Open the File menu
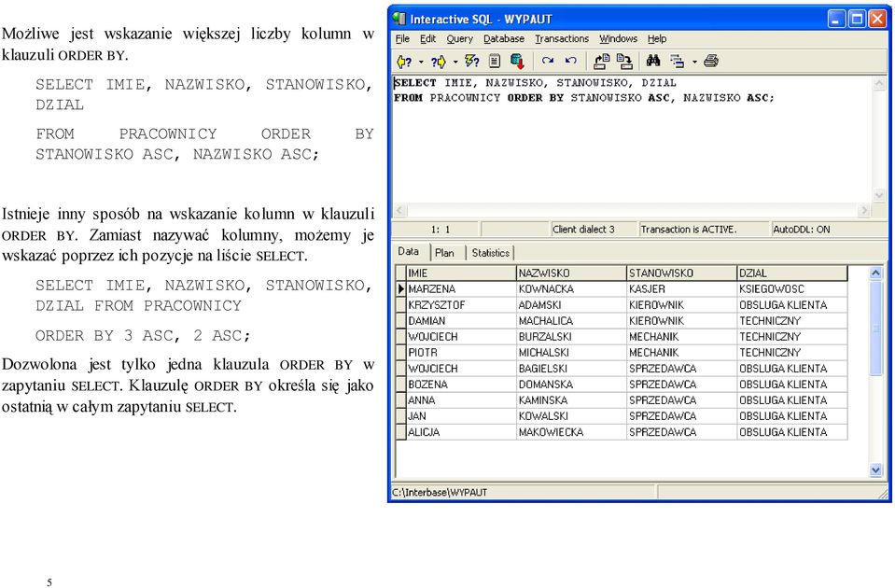Screen dimensions: 895x588 402,39
